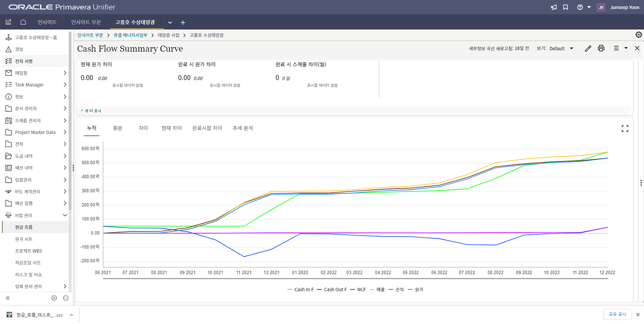Expand the 스케줄 관리자 sidebar item
The height and width of the screenshot is (324, 644).
tap(65, 120)
